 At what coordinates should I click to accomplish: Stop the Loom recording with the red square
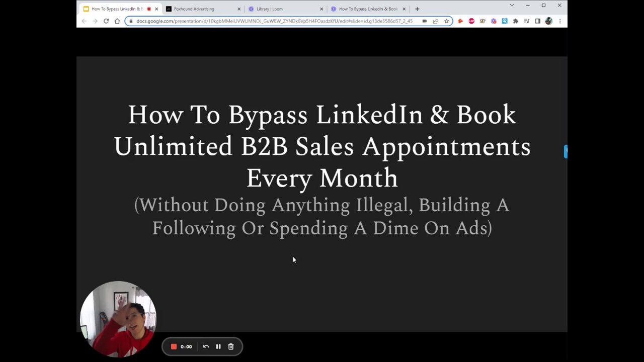click(x=174, y=346)
